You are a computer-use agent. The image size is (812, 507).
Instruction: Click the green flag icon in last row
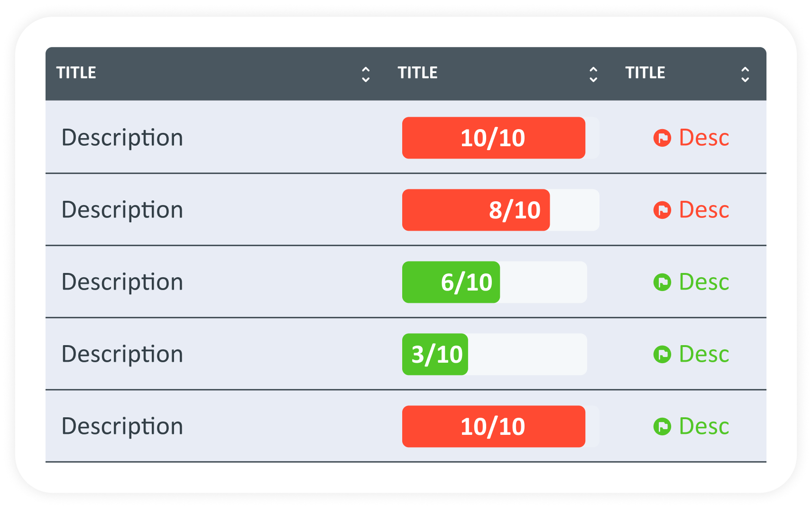(x=662, y=427)
